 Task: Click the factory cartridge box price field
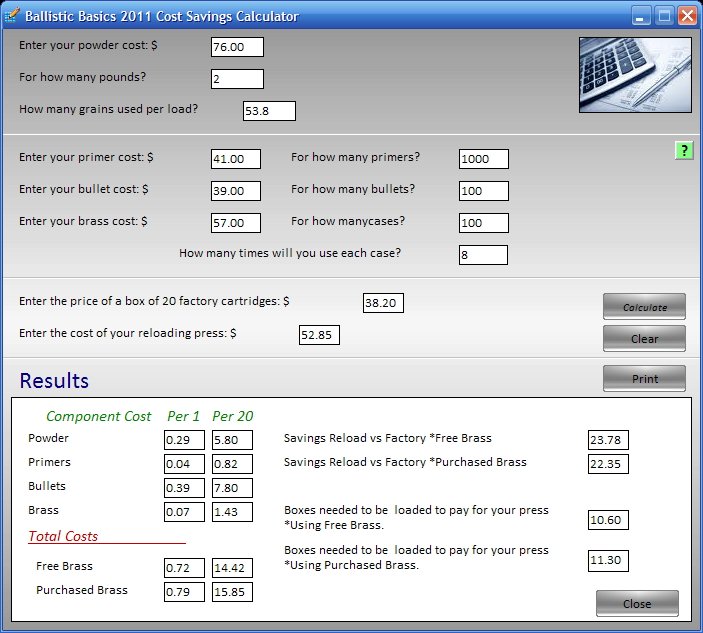pyautogui.click(x=383, y=303)
